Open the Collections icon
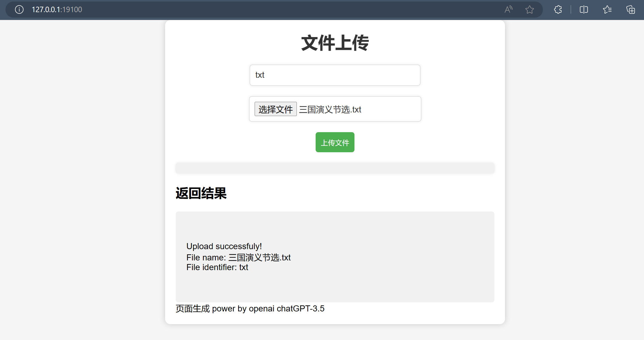This screenshot has width=644, height=340. [631, 10]
